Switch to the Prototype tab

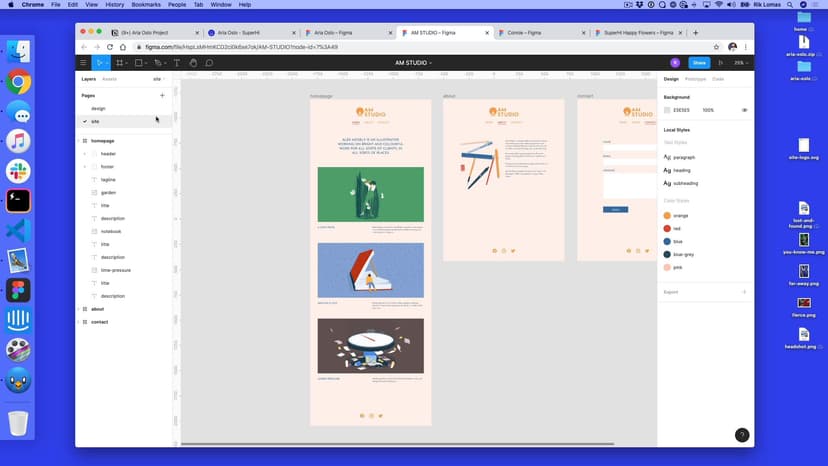tap(695, 78)
